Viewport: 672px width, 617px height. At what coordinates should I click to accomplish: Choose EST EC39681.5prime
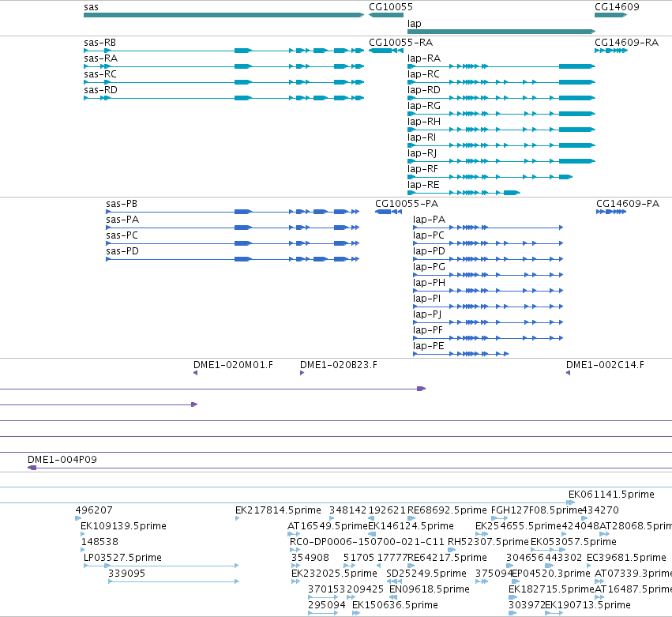(x=626, y=558)
